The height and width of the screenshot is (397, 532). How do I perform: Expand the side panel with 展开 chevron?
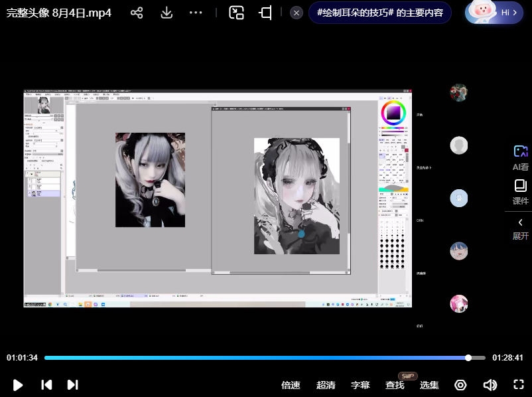[521, 228]
